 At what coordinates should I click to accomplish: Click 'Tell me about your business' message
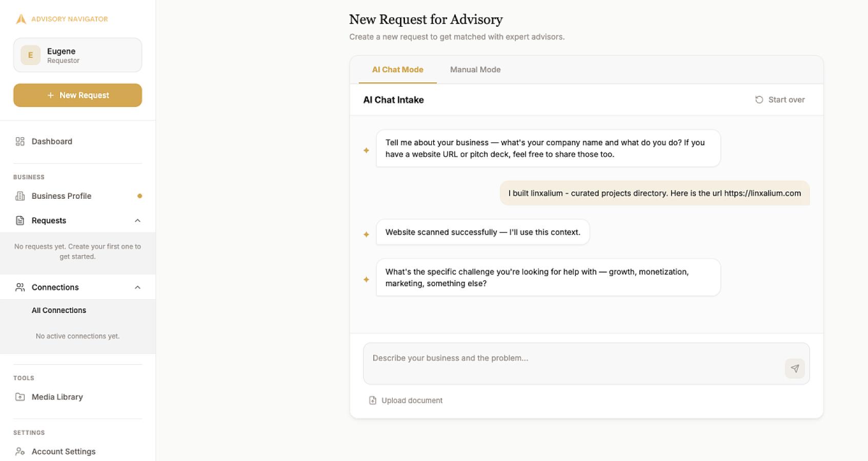548,148
